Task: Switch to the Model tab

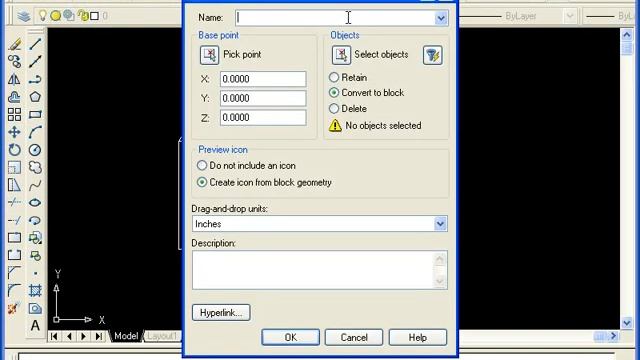Action: tap(126, 336)
